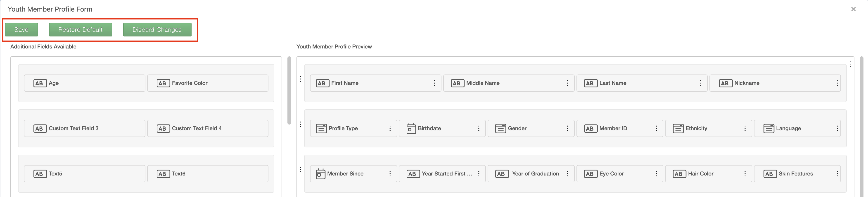Click the Language list icon
This screenshot has width=868, height=197.
(768, 129)
